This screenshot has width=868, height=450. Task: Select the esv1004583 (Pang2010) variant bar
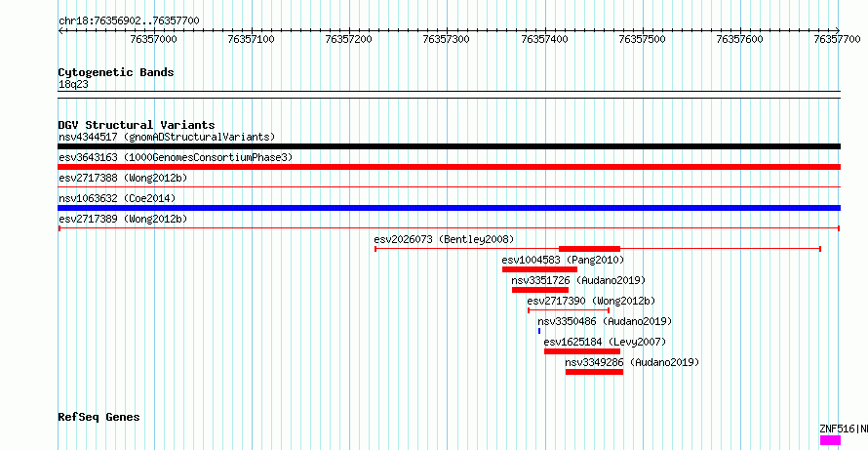pos(539,269)
